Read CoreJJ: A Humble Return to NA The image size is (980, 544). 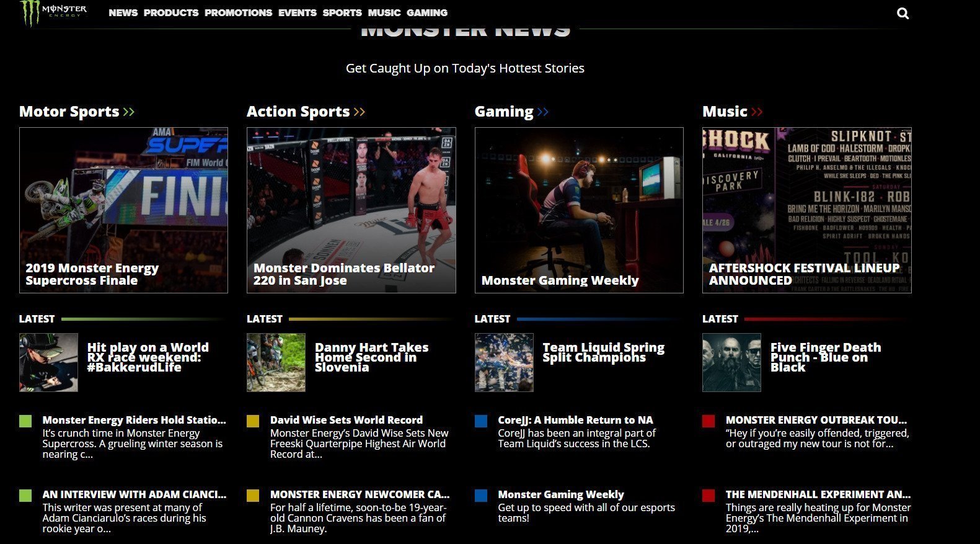(575, 420)
